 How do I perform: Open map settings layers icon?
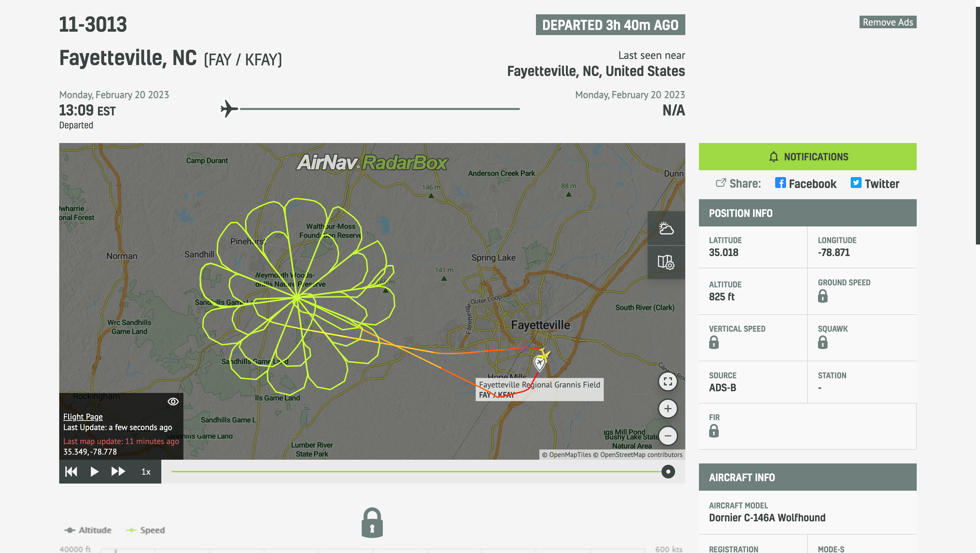click(x=666, y=262)
